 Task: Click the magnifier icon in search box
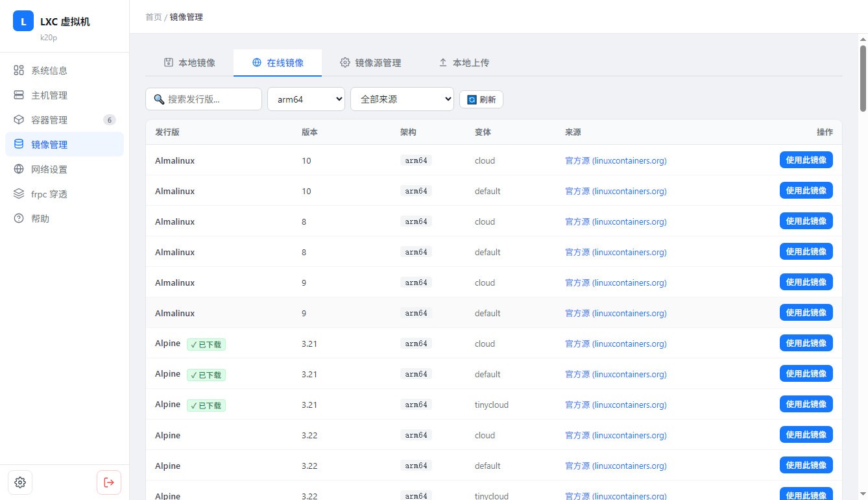click(159, 99)
